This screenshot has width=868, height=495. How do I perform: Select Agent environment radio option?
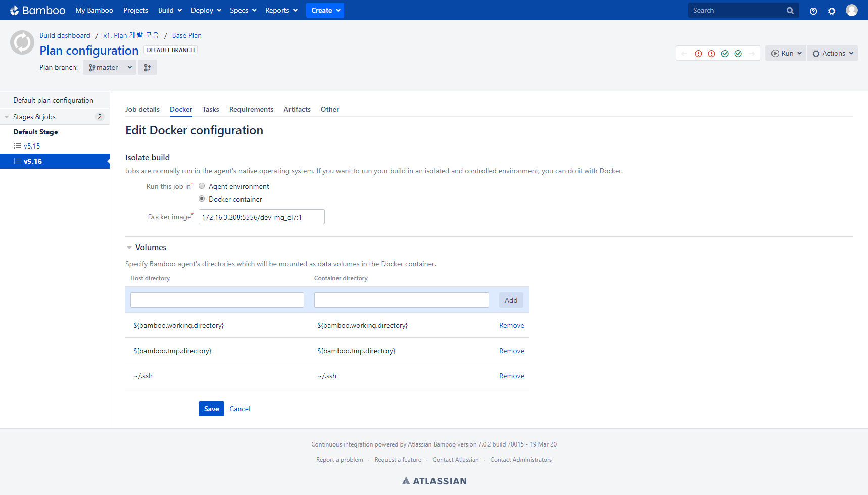click(x=202, y=186)
